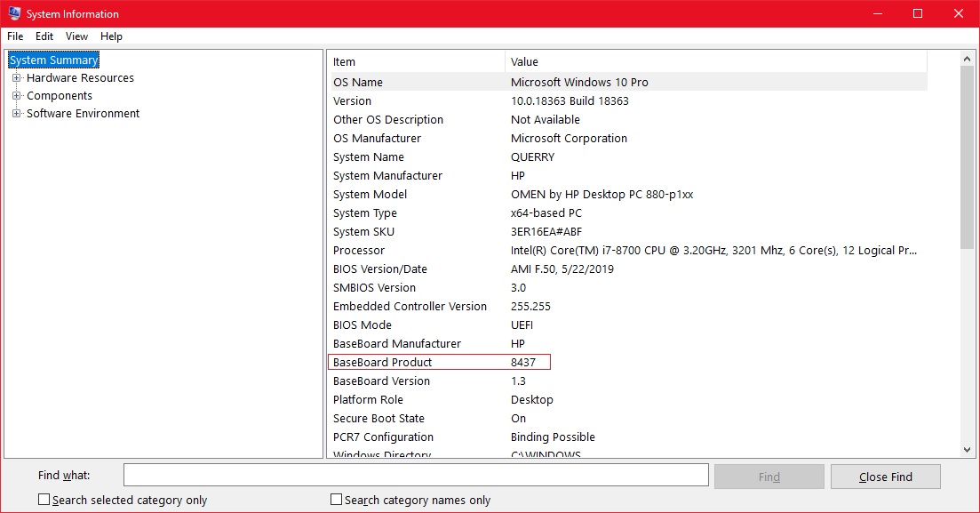Viewport: 980px width, 513px height.
Task: Open the File menu
Action: point(15,36)
